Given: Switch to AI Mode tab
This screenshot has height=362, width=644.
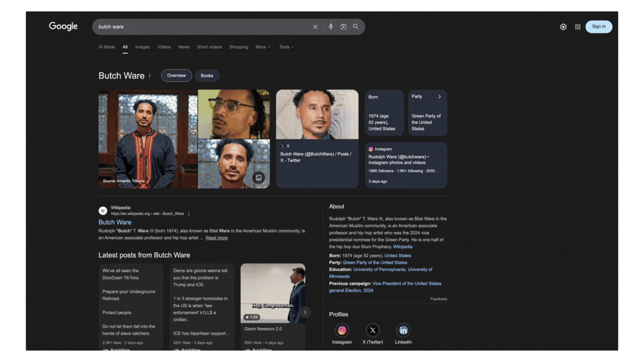Looking at the screenshot, I should (107, 47).
